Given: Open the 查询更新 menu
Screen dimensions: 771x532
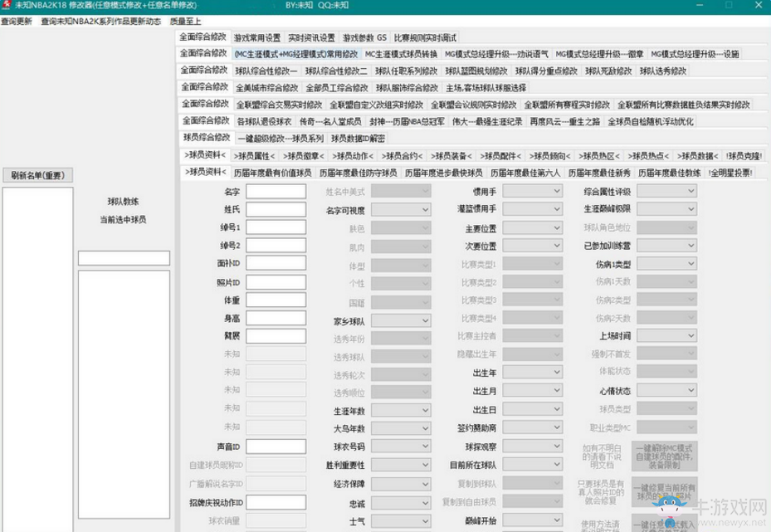Looking at the screenshot, I should pyautogui.click(x=17, y=21).
